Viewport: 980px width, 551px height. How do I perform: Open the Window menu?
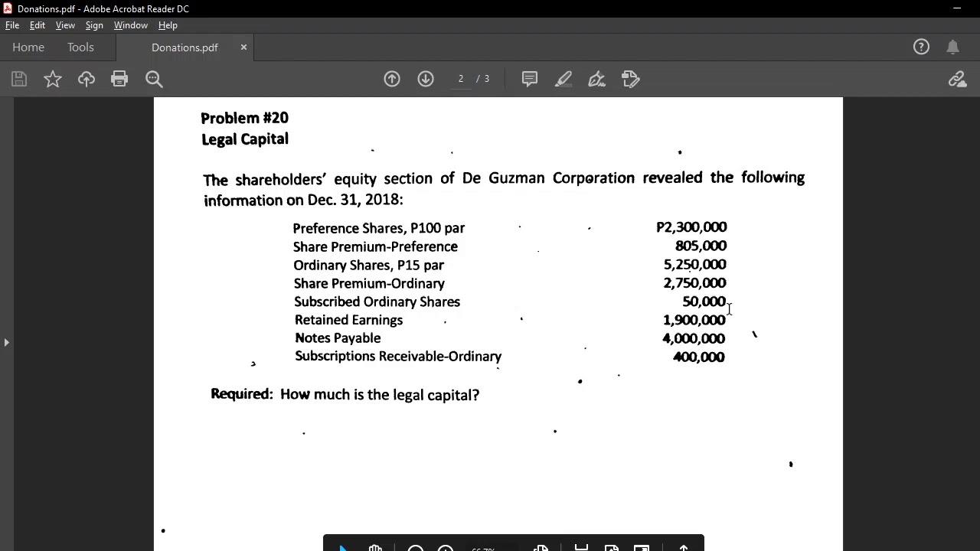(131, 25)
